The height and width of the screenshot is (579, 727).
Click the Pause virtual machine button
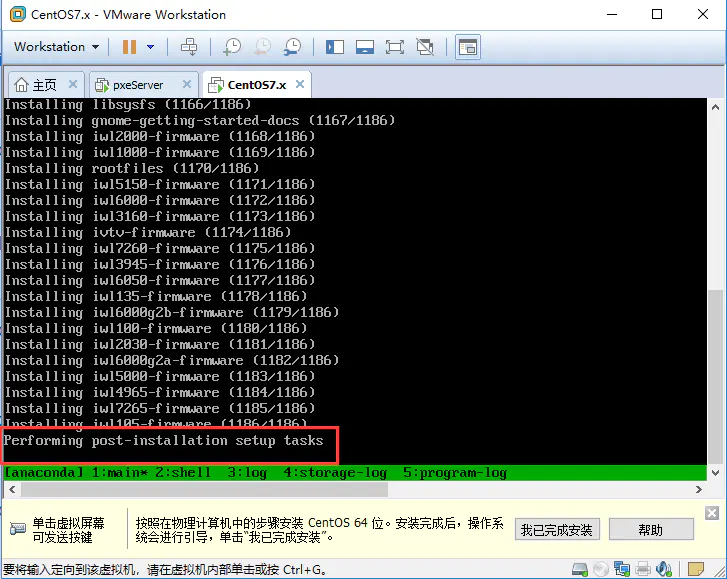coord(129,47)
